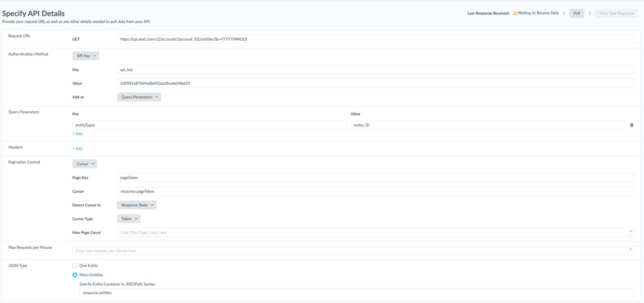Click the Max Page Count stepper arrow
The height and width of the screenshot is (303, 644).
click(x=630, y=231)
